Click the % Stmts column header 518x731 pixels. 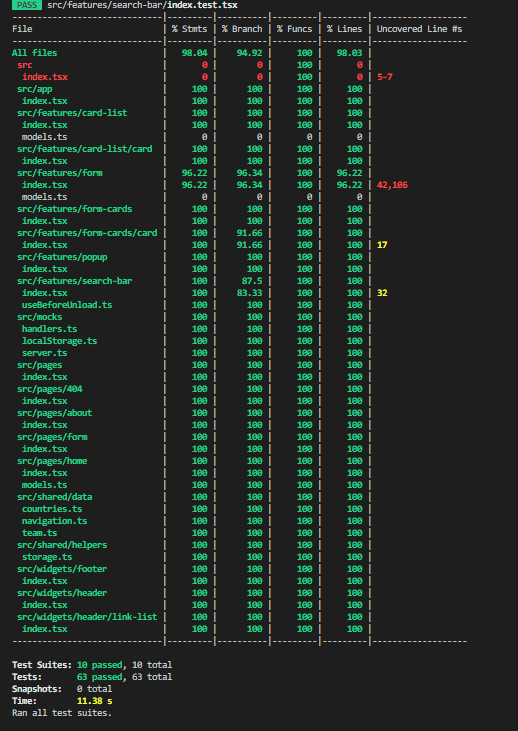click(189, 29)
